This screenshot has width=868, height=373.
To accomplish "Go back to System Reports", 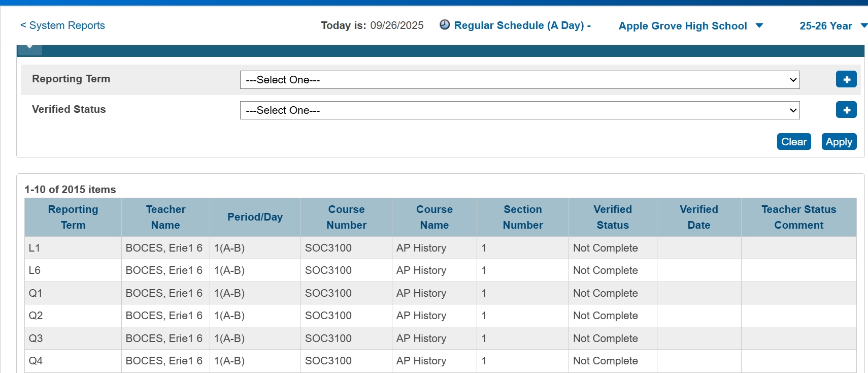I will coord(62,25).
